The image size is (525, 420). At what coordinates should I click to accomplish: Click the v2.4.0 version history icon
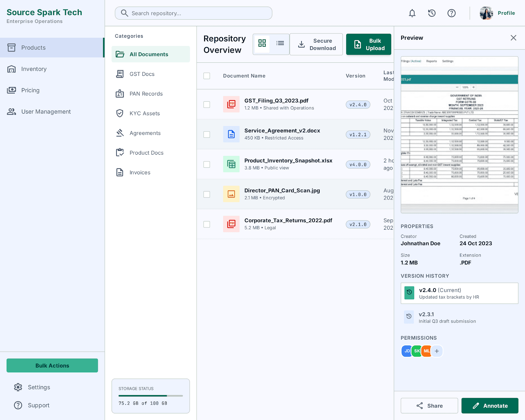[x=409, y=293]
